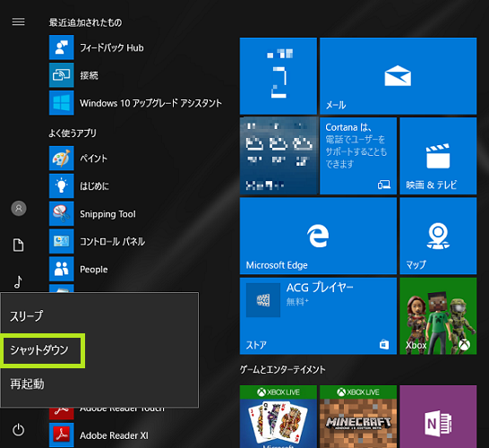Viewport: 489px width, 448px height.
Task: Select シャットダウン in the power menu
Action: 99,349
